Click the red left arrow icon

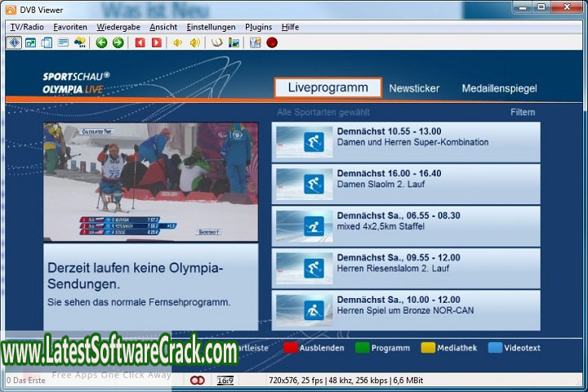(140, 42)
